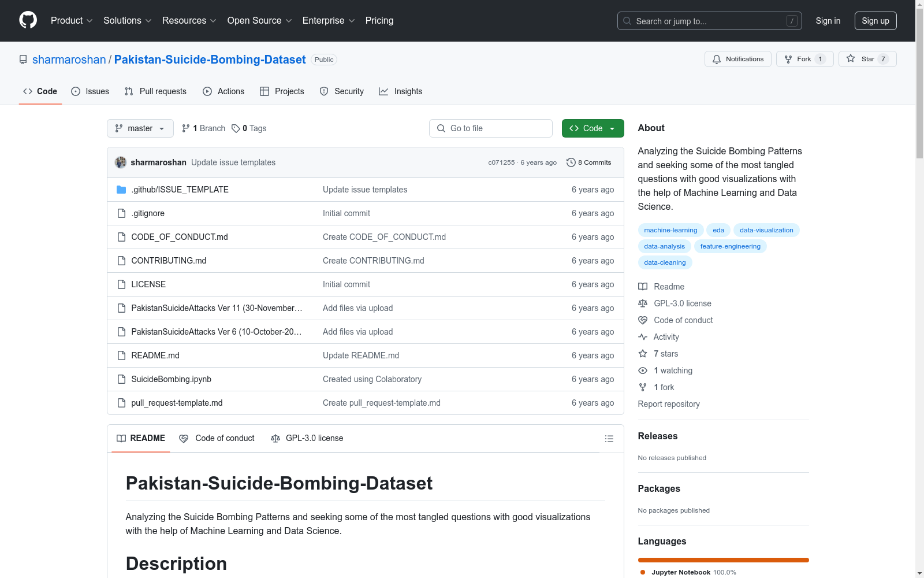View the 8 Commits history link

click(589, 162)
